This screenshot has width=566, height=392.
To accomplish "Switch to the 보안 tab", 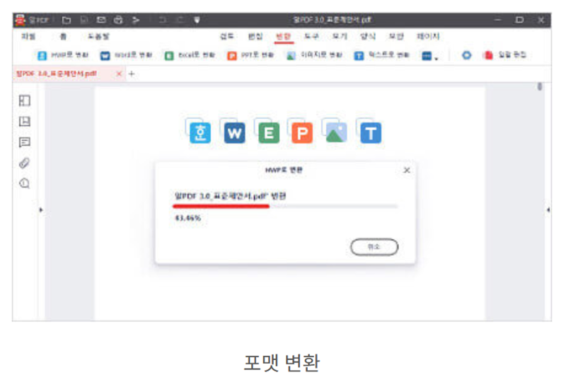I will [x=396, y=36].
